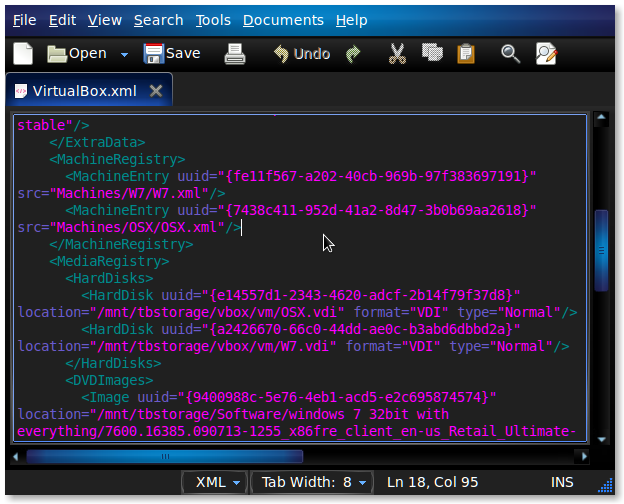Toggle the INS insert mode indicator
Image resolution: width=624 pixels, height=504 pixels.
tap(562, 483)
